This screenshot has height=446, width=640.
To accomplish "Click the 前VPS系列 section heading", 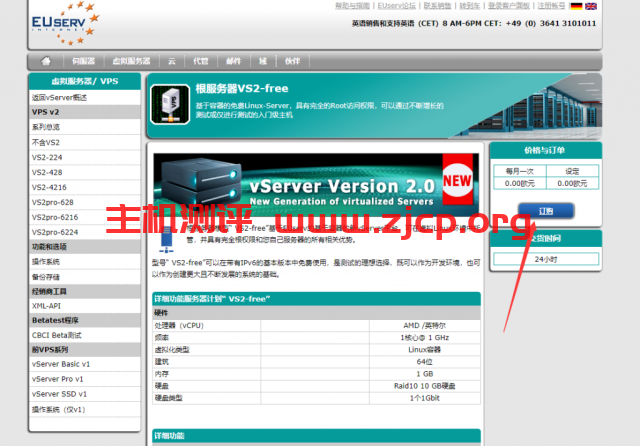I will pos(85,350).
